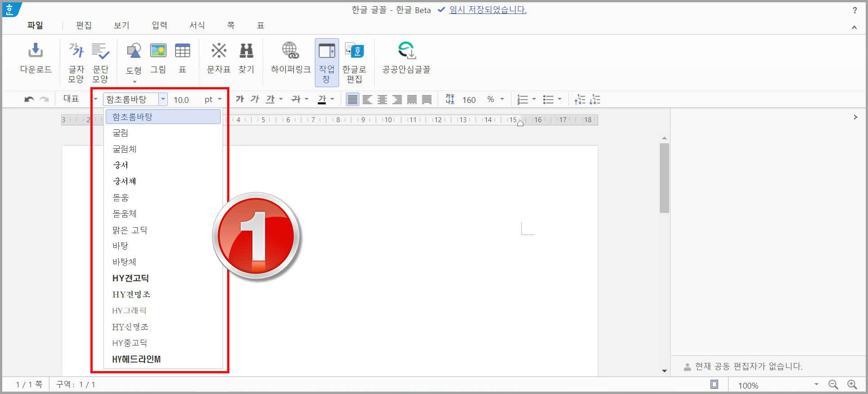Select distribute alignment
The width and height of the screenshot is (868, 394).
pyautogui.click(x=412, y=99)
